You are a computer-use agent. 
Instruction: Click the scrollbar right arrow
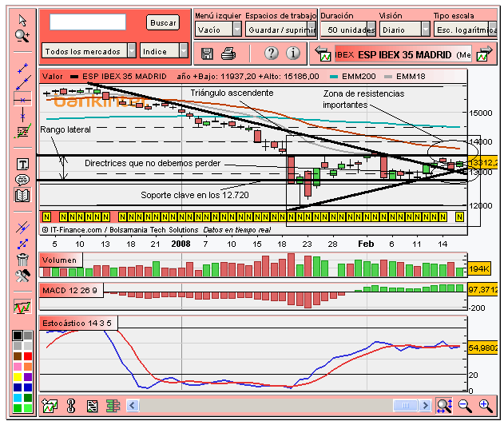425,406
